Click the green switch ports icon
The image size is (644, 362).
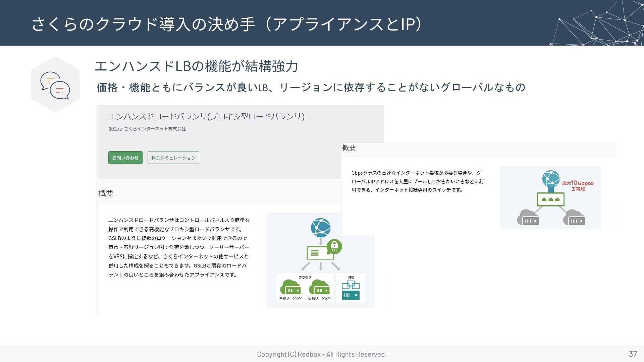coord(550,199)
